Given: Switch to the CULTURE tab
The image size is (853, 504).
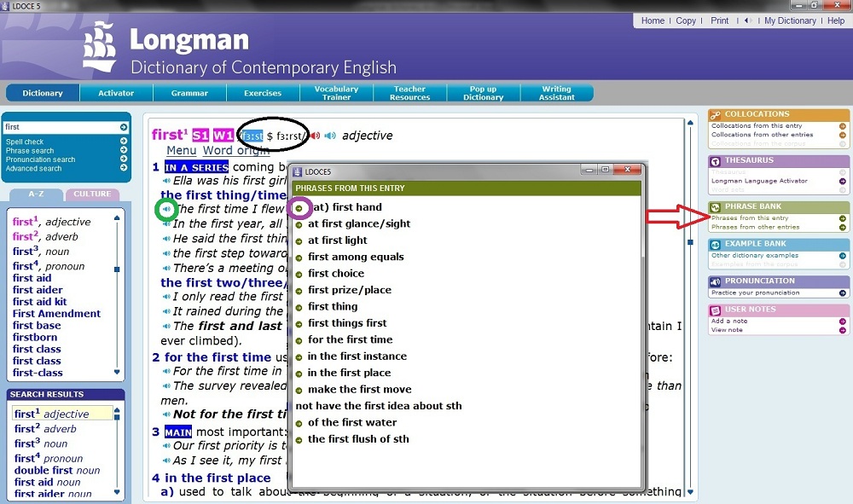Looking at the screenshot, I should tap(92, 194).
